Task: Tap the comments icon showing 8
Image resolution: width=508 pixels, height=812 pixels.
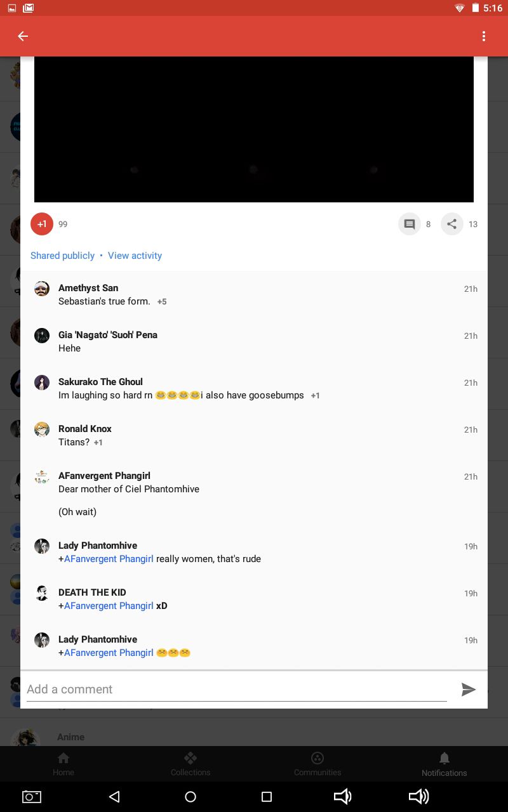Action: pos(410,224)
